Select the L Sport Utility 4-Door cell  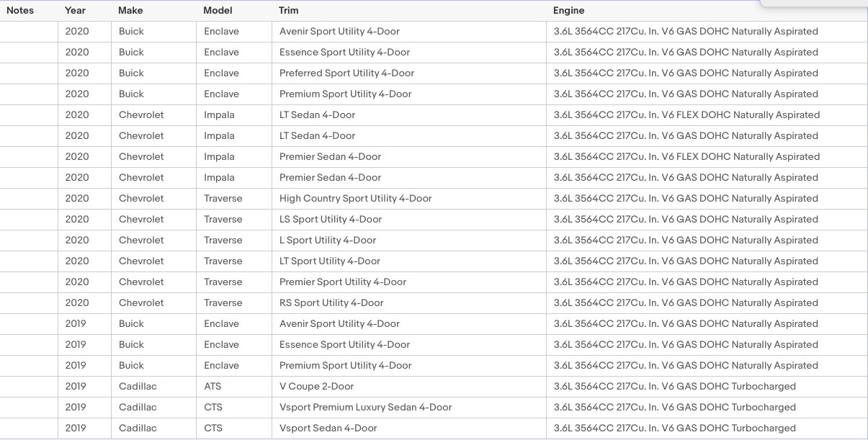coord(409,241)
